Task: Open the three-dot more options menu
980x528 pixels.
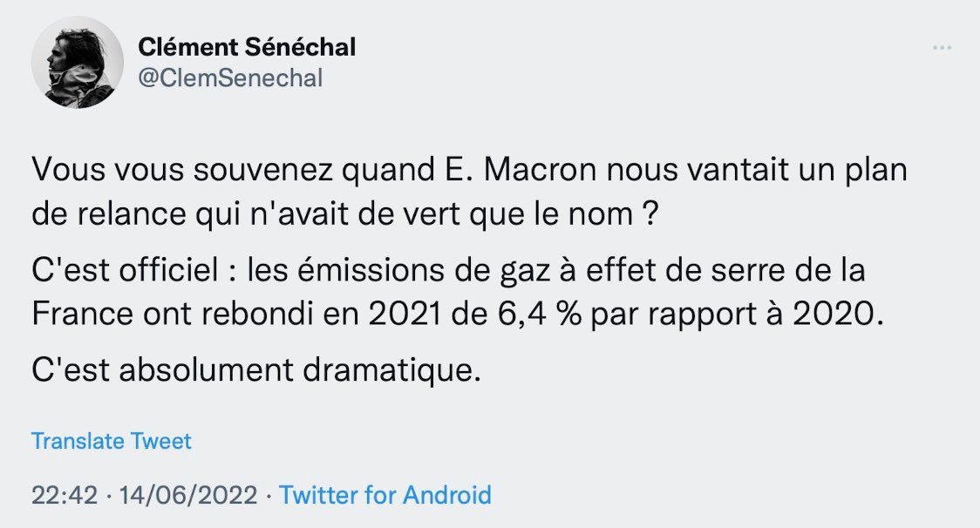Action: [942, 48]
